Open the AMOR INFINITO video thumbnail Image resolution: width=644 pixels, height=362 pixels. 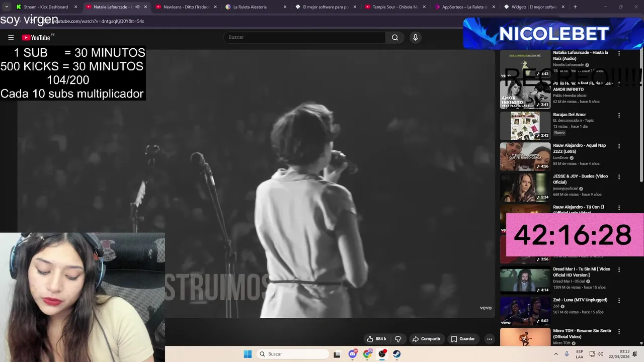click(x=525, y=95)
